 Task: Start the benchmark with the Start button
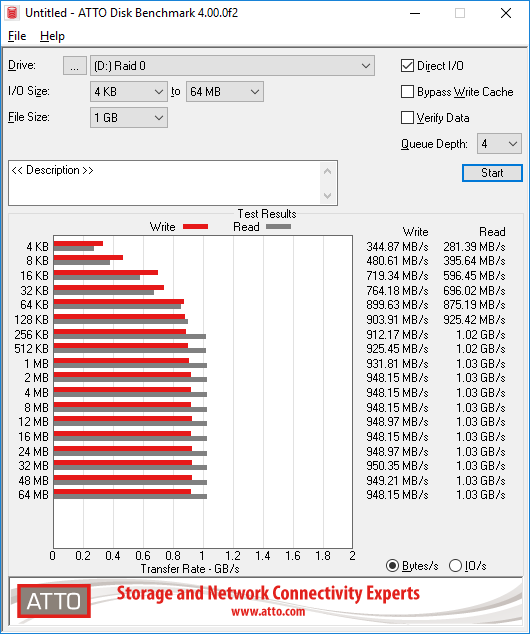tap(492, 173)
